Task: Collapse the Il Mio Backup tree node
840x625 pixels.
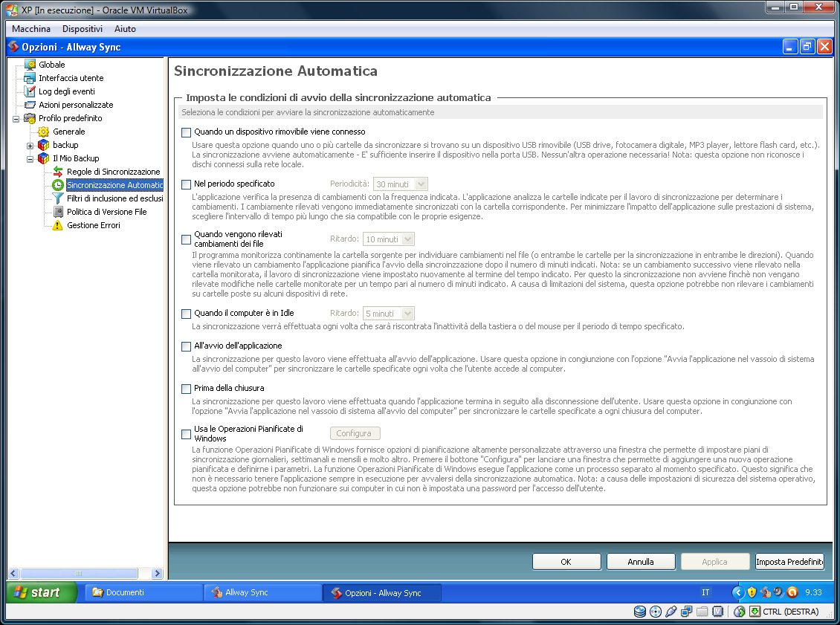Action: (30, 159)
